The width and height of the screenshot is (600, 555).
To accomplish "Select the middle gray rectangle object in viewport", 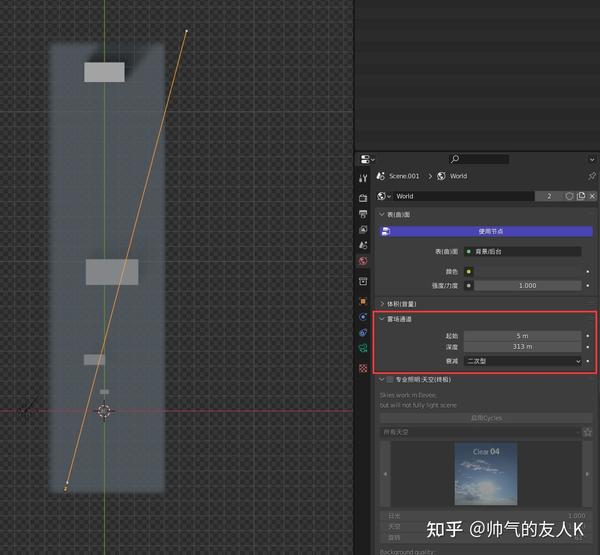I will (112, 272).
